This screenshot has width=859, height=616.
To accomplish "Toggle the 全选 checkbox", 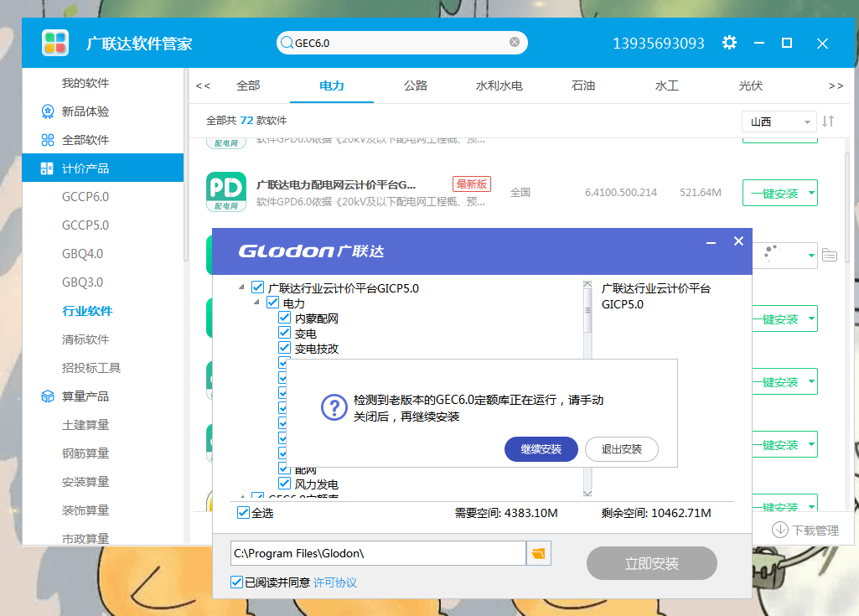I will point(243,512).
